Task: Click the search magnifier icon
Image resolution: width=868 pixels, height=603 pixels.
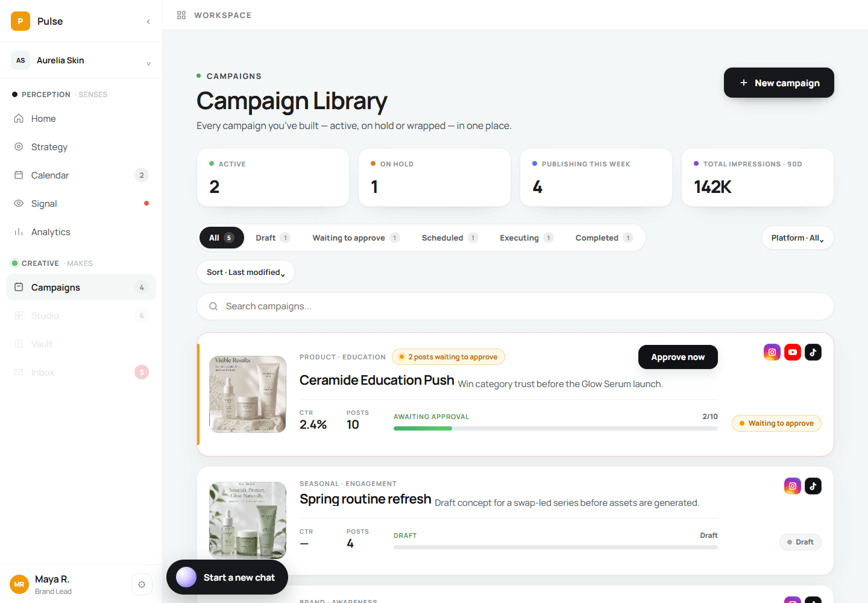Action: 213,306
